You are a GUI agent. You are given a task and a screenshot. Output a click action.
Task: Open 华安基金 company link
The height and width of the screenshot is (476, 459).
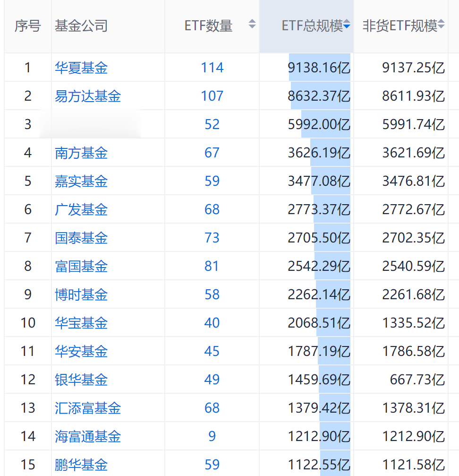[x=81, y=352]
